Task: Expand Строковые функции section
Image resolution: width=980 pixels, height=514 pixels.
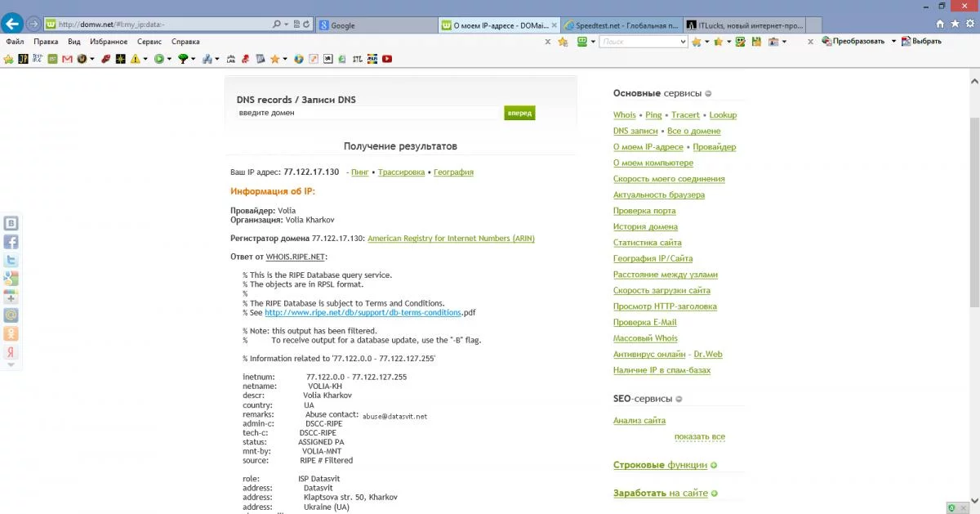Action: [x=714, y=466]
